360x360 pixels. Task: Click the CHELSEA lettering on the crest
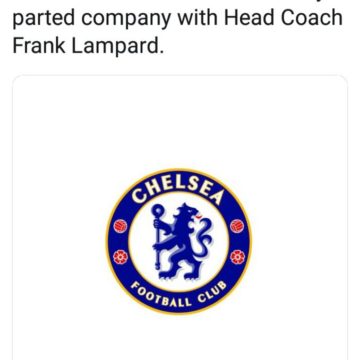click(177, 191)
